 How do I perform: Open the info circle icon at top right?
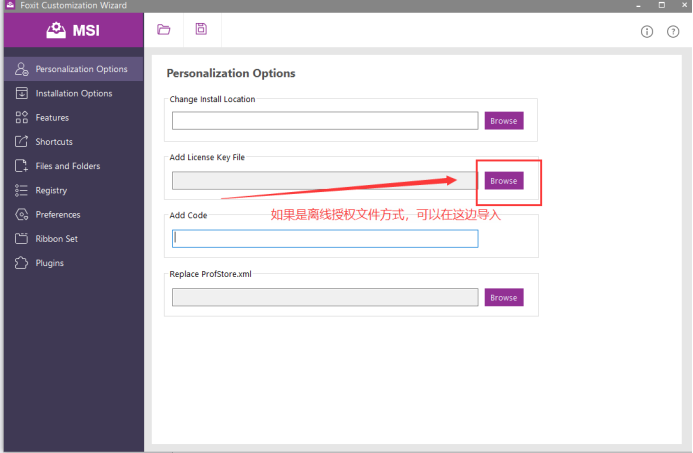647,32
